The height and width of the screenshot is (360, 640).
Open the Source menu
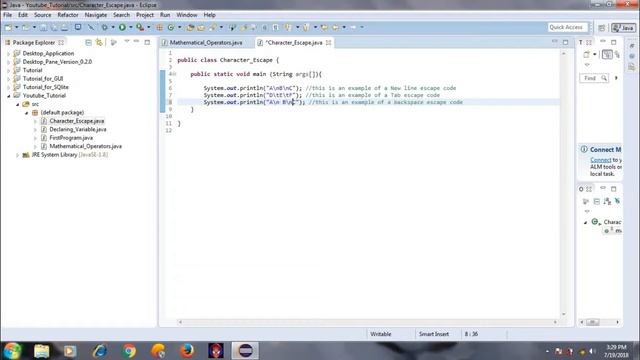point(42,15)
